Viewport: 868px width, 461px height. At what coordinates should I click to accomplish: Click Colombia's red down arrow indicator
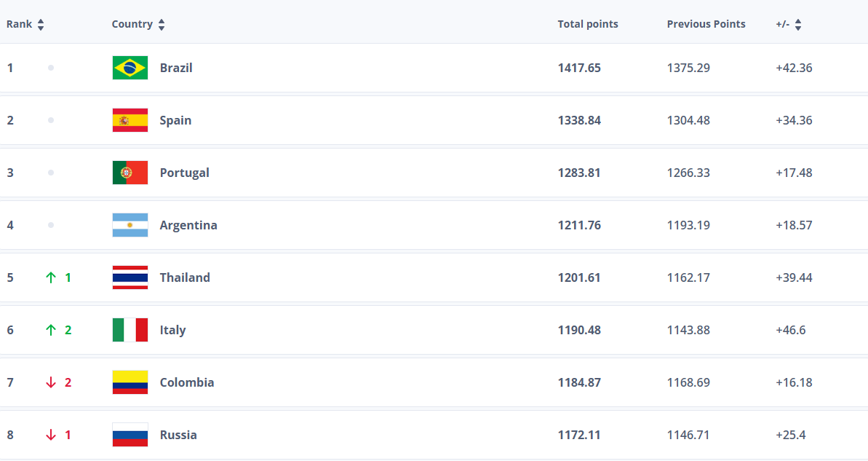(51, 382)
